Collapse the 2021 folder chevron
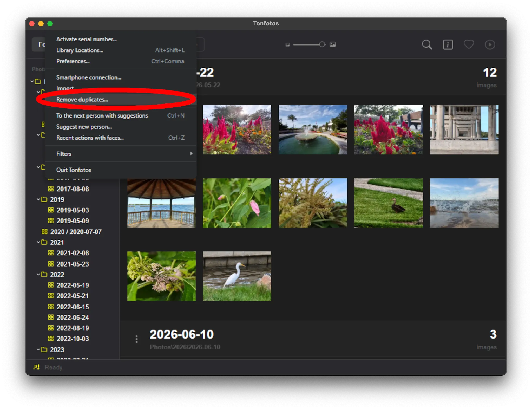532x409 pixels. (38, 242)
